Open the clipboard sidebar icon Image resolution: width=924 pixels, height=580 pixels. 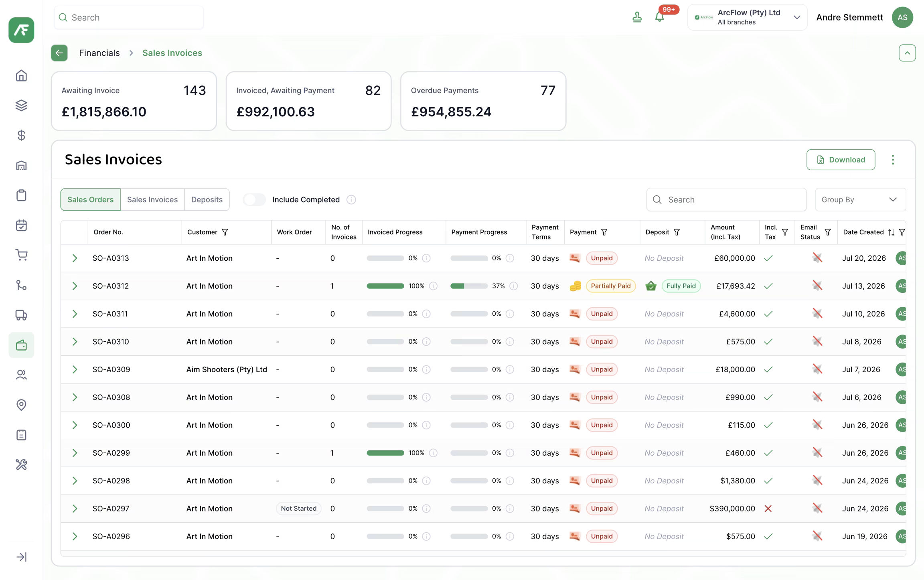point(21,195)
